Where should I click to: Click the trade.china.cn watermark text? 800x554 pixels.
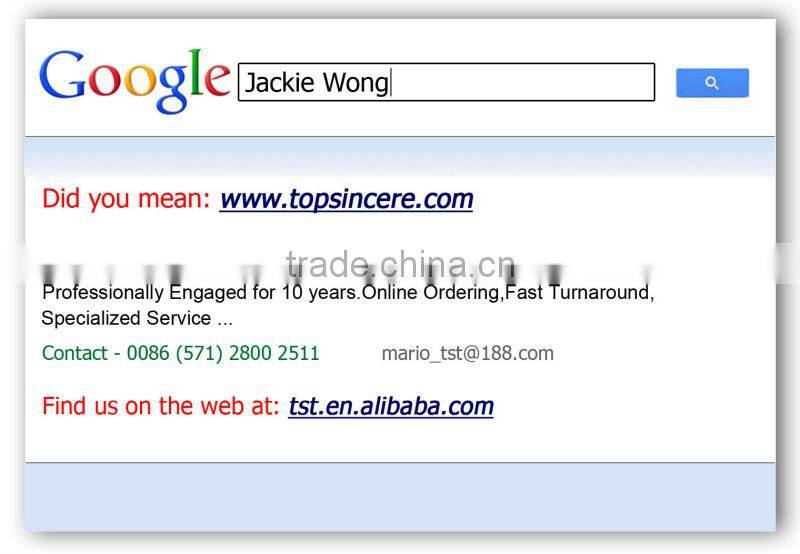(x=401, y=265)
